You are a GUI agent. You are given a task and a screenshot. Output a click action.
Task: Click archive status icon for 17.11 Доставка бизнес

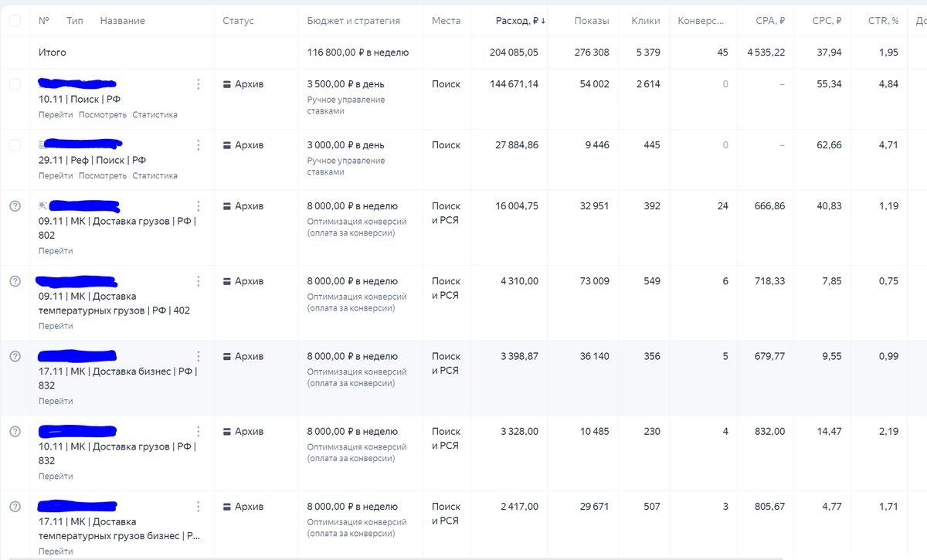pyautogui.click(x=227, y=356)
